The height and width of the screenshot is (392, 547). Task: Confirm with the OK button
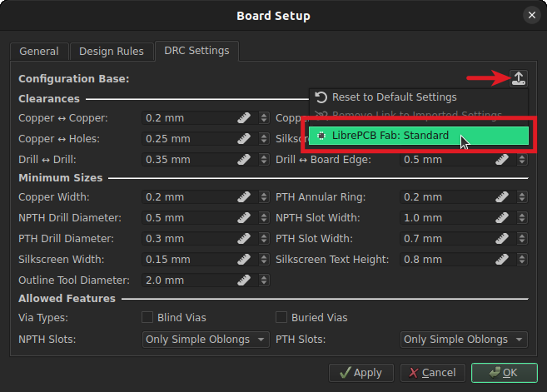point(504,373)
